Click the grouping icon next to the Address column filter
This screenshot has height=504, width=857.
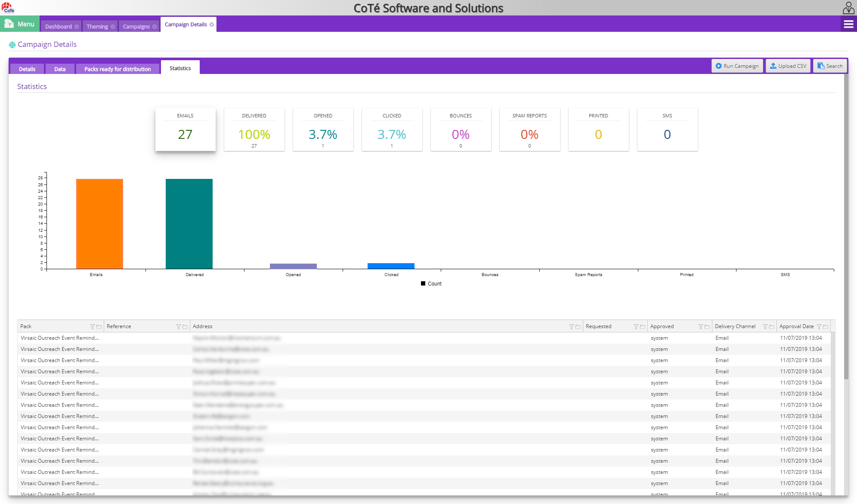[x=578, y=326]
